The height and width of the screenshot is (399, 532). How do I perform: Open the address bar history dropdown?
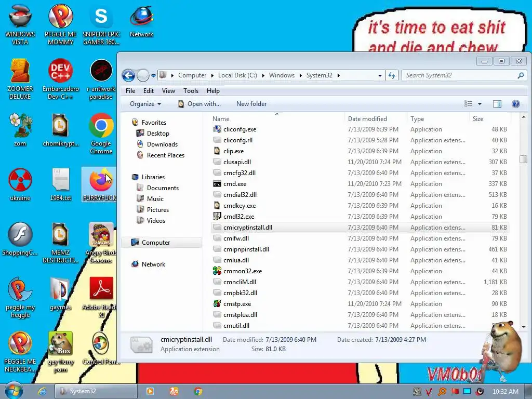pos(380,75)
